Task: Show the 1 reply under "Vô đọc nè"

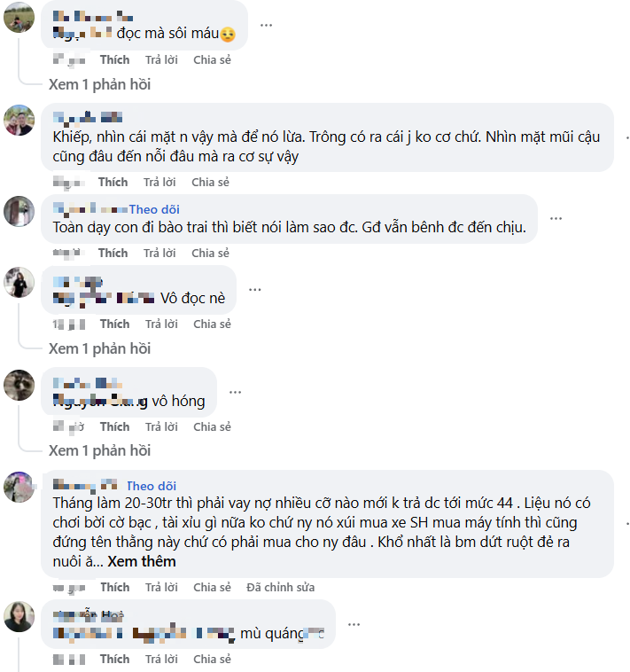Action: (x=99, y=348)
